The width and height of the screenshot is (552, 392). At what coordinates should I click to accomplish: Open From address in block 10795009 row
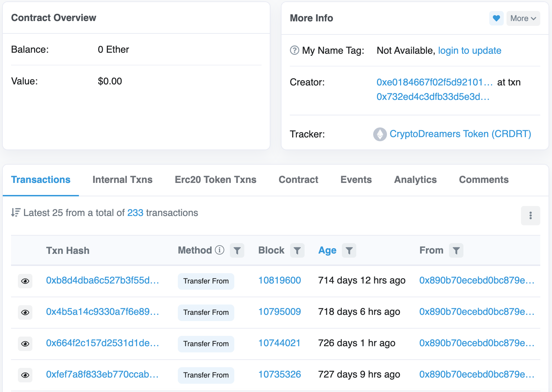click(x=477, y=312)
